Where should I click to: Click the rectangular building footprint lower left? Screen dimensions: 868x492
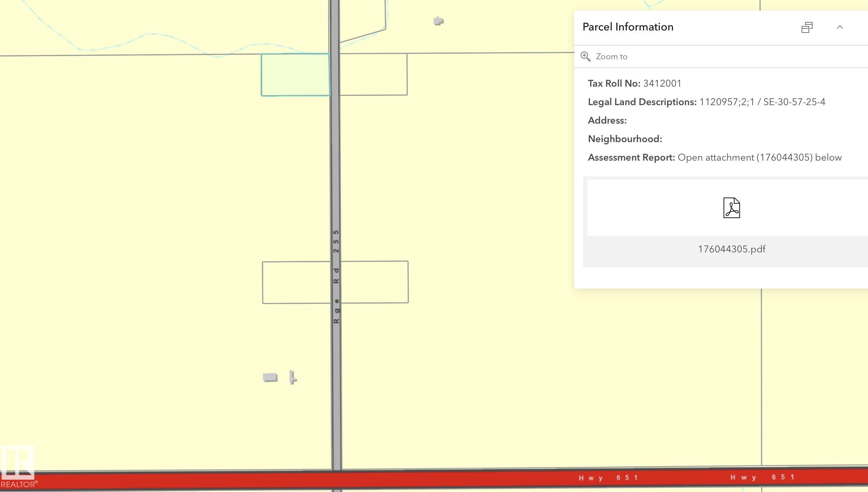[x=270, y=377]
